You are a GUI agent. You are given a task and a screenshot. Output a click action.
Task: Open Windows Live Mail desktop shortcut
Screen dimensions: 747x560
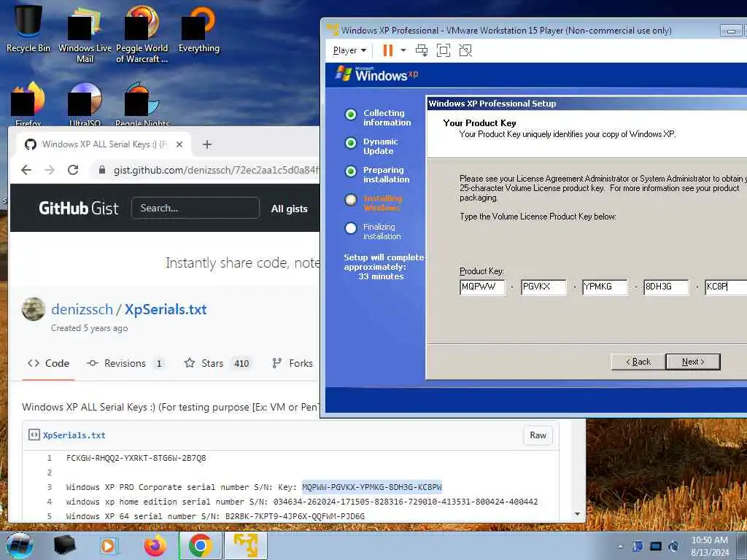85,34
